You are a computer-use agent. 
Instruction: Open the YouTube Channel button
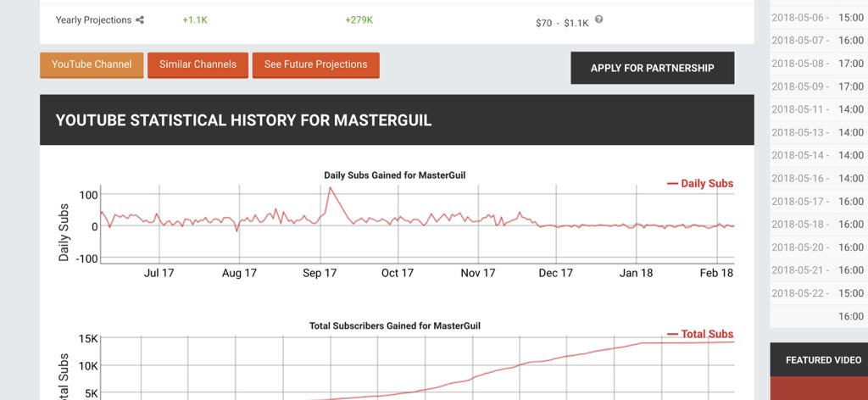coord(92,64)
